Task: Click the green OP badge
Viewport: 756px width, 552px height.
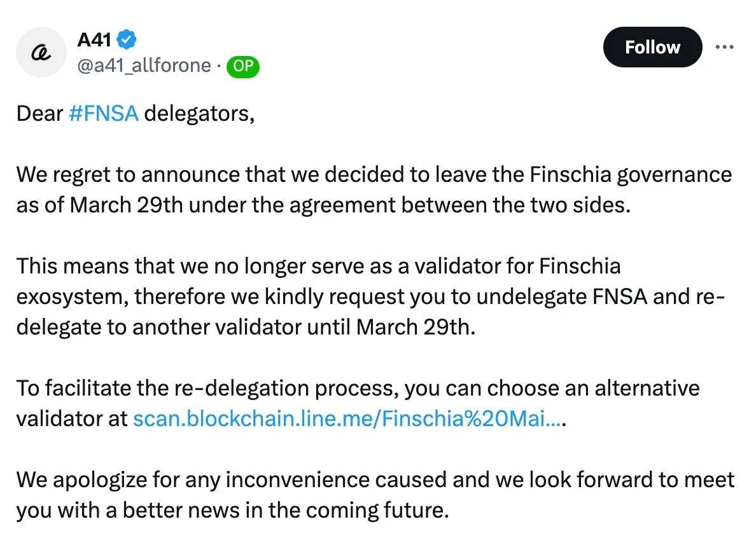Action: coord(243,67)
